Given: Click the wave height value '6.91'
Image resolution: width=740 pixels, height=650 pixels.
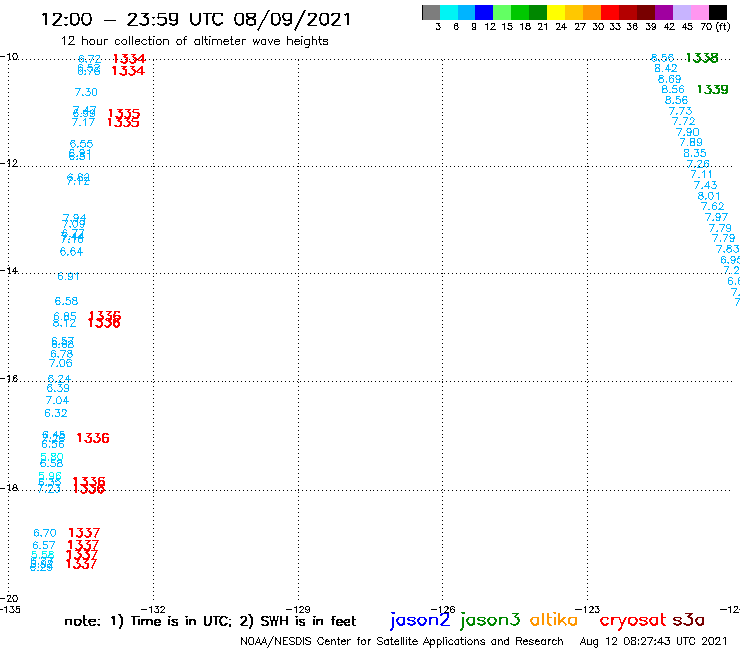Looking at the screenshot, I should 68,276.
